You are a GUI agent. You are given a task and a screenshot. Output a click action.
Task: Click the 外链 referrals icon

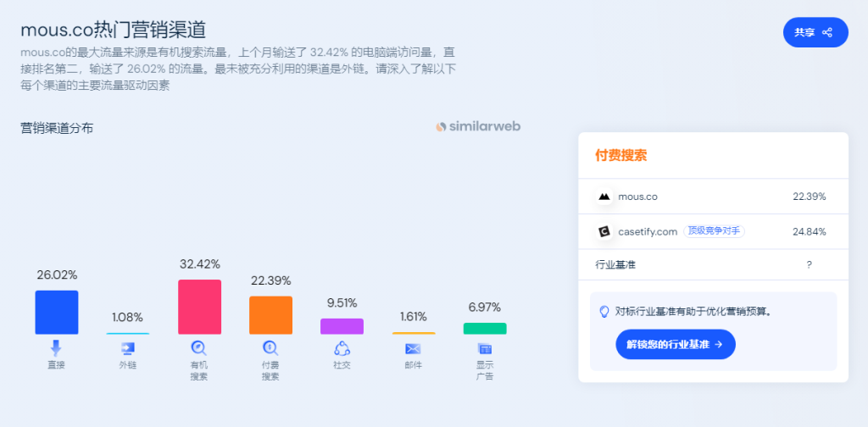pos(128,348)
